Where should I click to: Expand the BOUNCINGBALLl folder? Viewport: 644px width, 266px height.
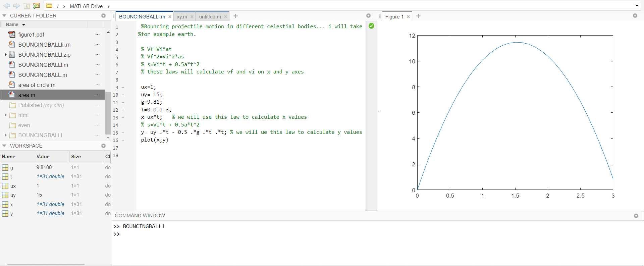(5, 135)
